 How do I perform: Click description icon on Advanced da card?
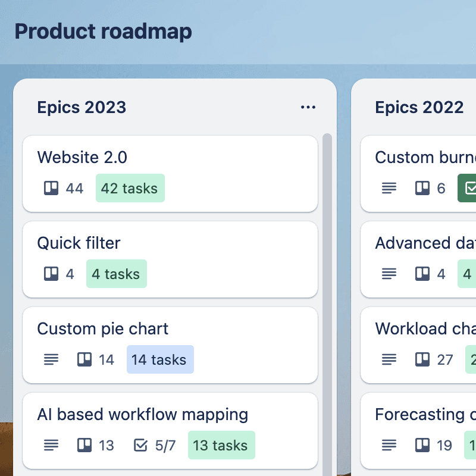tap(389, 274)
